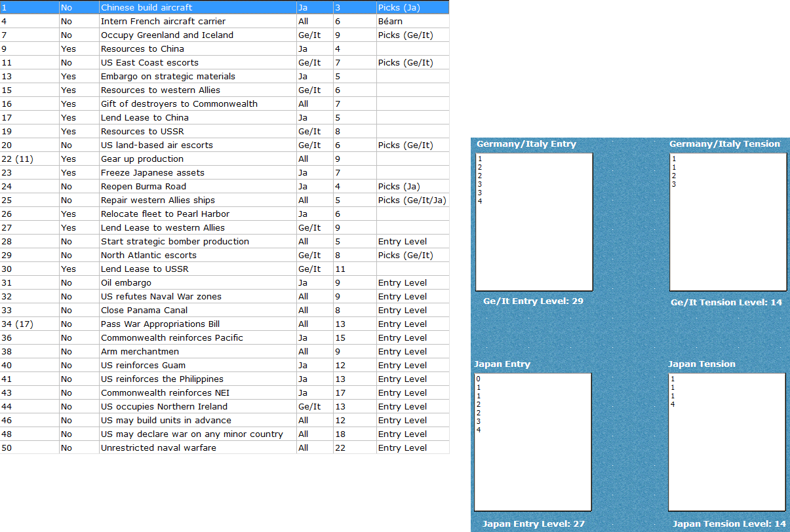Click the 'Gear up production' option
The width and height of the screenshot is (790, 532).
225,159
